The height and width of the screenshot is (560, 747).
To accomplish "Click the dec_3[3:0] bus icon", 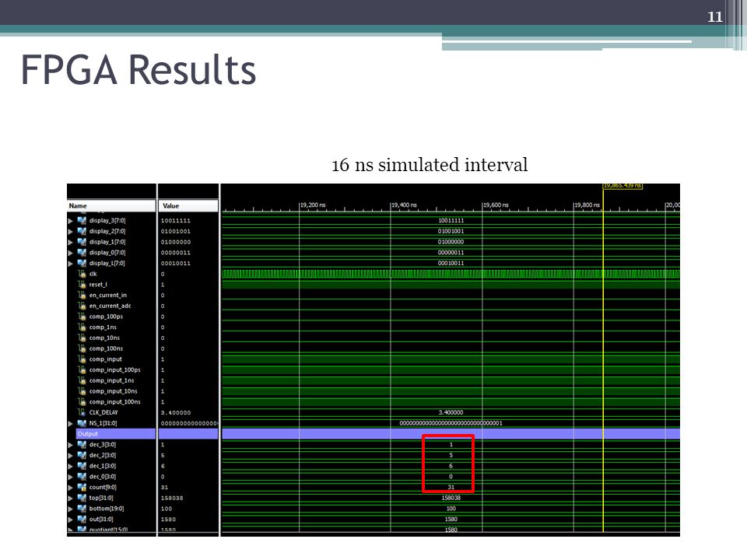I will [x=82, y=444].
